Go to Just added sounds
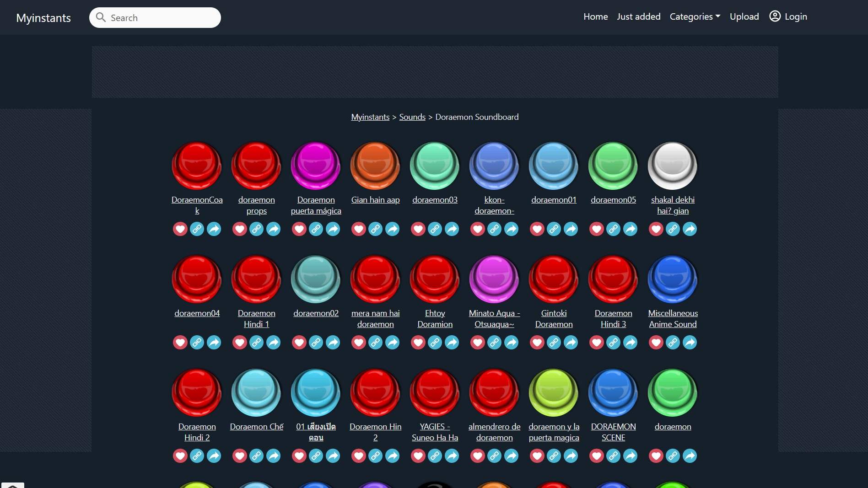 (638, 16)
